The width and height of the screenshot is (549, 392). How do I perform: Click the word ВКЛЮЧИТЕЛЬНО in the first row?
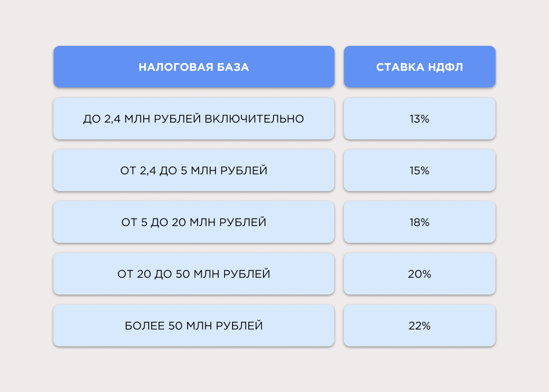point(254,119)
